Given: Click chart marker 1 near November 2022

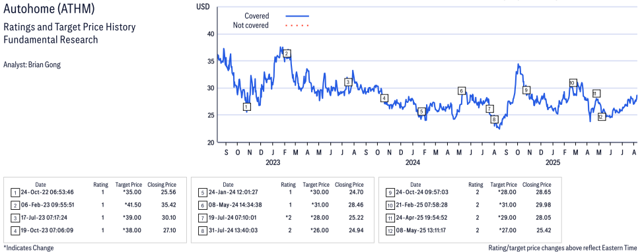Looking at the screenshot, I should (246, 107).
